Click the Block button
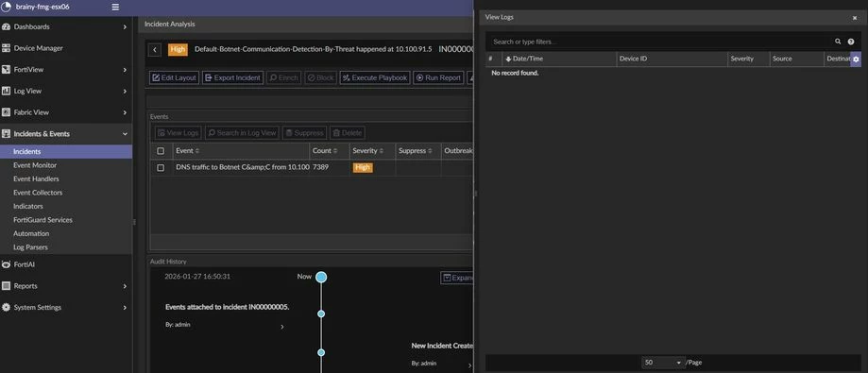 [320, 78]
